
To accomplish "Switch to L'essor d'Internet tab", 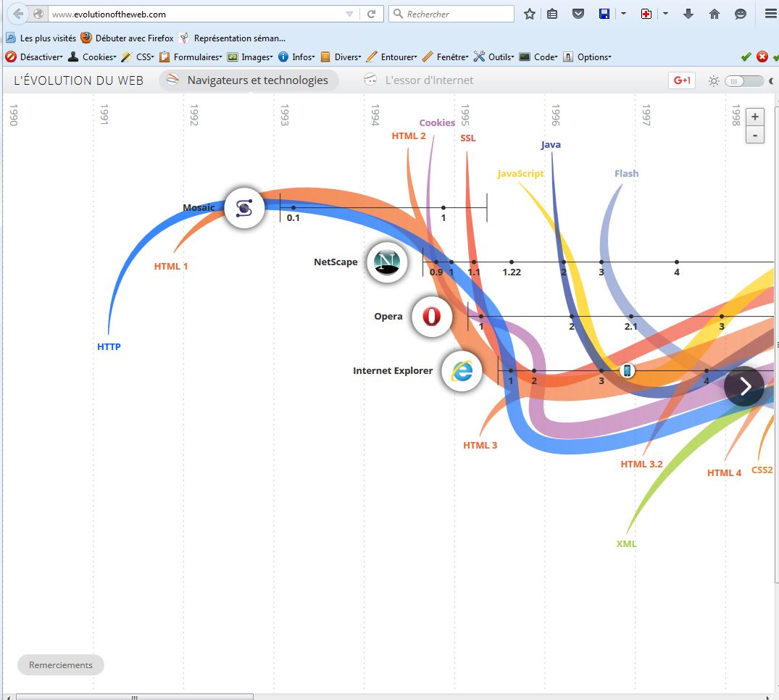I will (x=419, y=80).
